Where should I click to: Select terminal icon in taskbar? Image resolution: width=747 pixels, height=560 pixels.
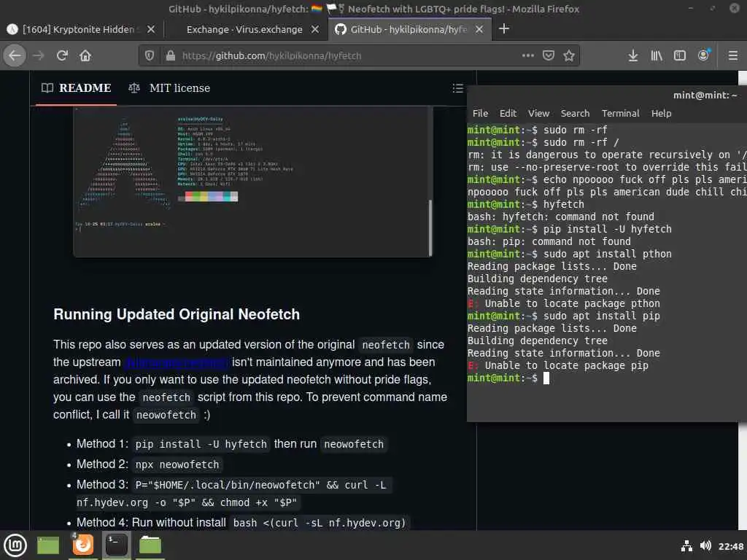tap(116, 544)
